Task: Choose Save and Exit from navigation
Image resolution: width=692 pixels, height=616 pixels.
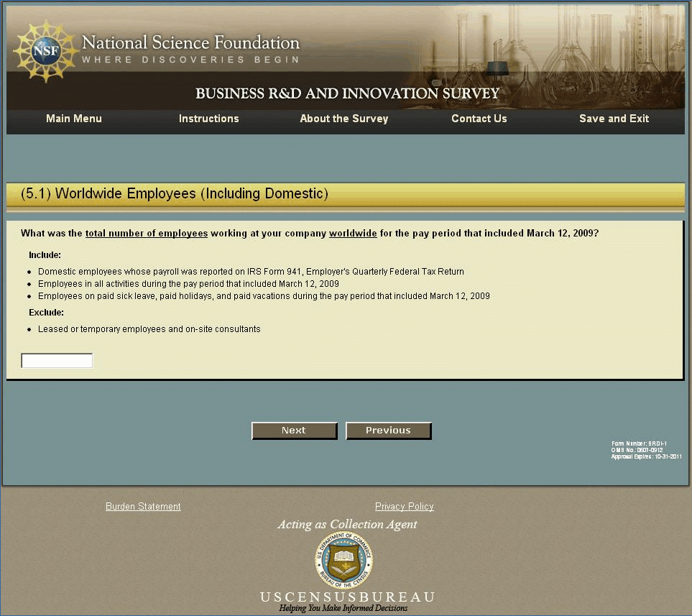Action: point(614,119)
